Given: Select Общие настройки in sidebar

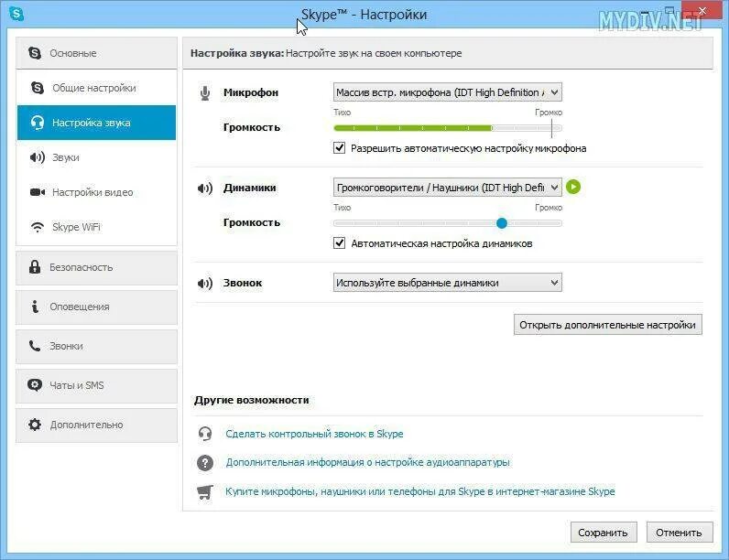Looking at the screenshot, I should click(x=97, y=88).
